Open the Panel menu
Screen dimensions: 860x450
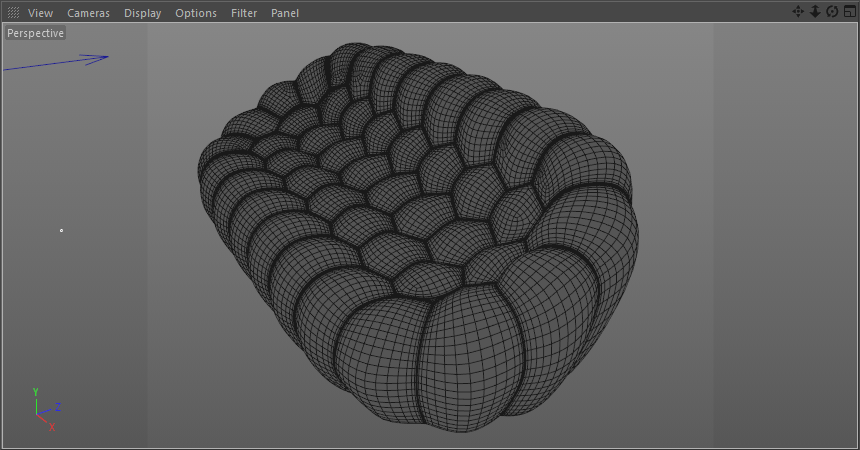[285, 13]
